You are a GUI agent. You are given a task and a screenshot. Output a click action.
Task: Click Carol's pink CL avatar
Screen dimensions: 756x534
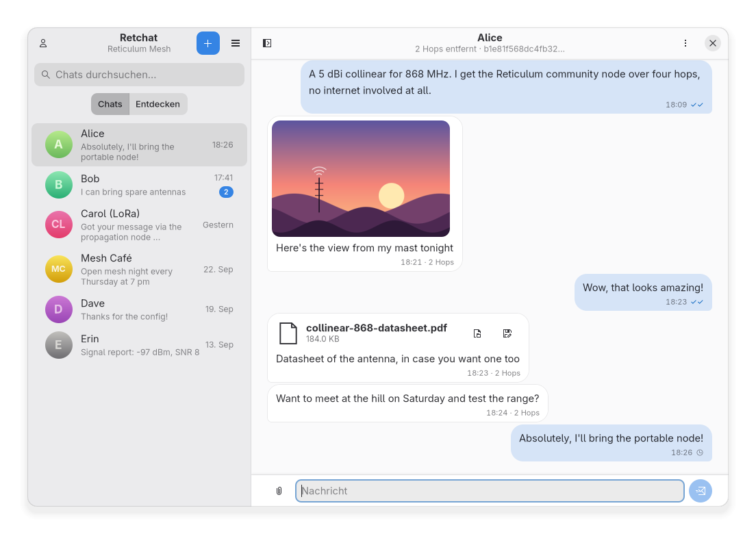tap(58, 225)
